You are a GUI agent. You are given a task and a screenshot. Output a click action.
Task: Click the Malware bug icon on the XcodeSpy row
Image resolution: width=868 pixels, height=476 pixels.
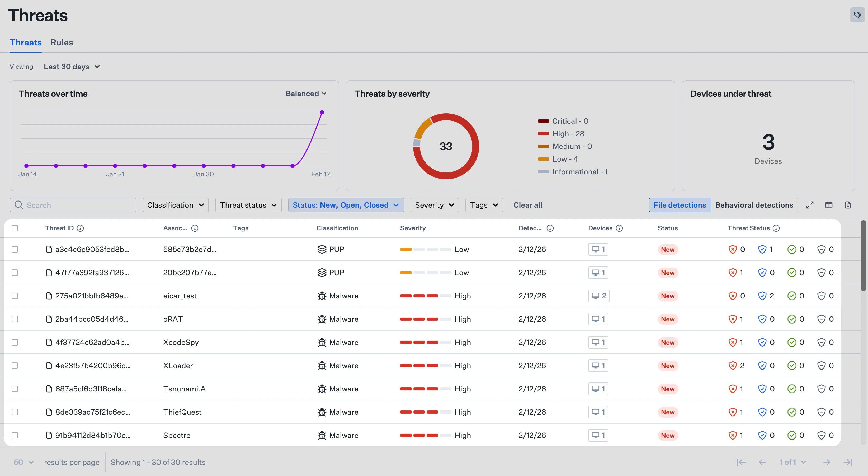[322, 342]
